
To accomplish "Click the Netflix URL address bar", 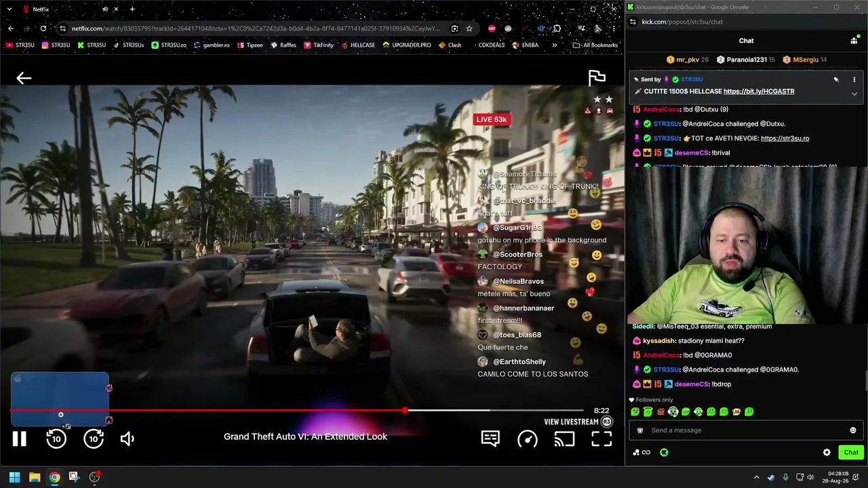I will click(255, 28).
